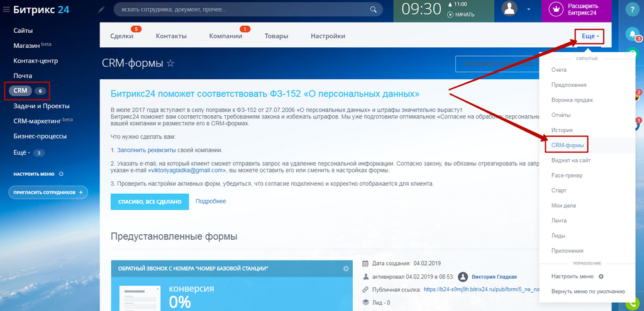Click the viktoriyagladka@gmail.com email link
The image size is (644, 311).
[187, 171]
